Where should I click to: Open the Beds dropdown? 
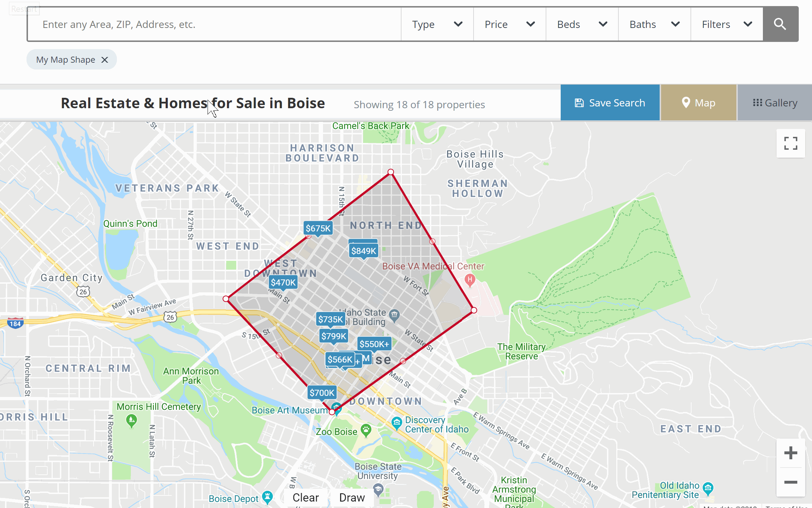[x=582, y=24]
